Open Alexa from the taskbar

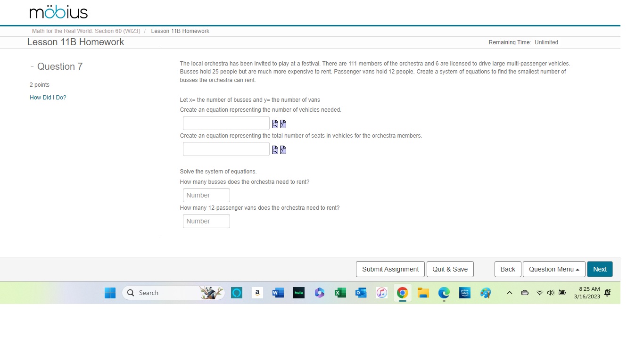[237, 293]
